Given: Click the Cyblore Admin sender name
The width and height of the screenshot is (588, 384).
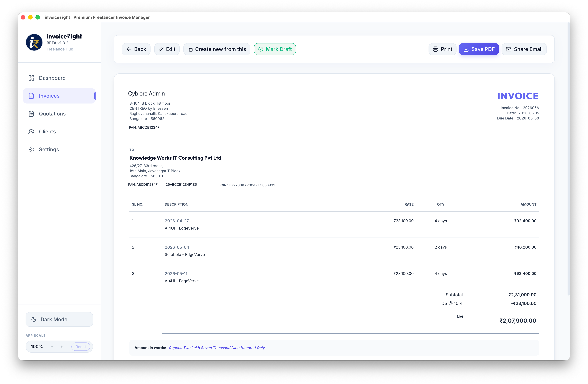Looking at the screenshot, I should coord(146,94).
